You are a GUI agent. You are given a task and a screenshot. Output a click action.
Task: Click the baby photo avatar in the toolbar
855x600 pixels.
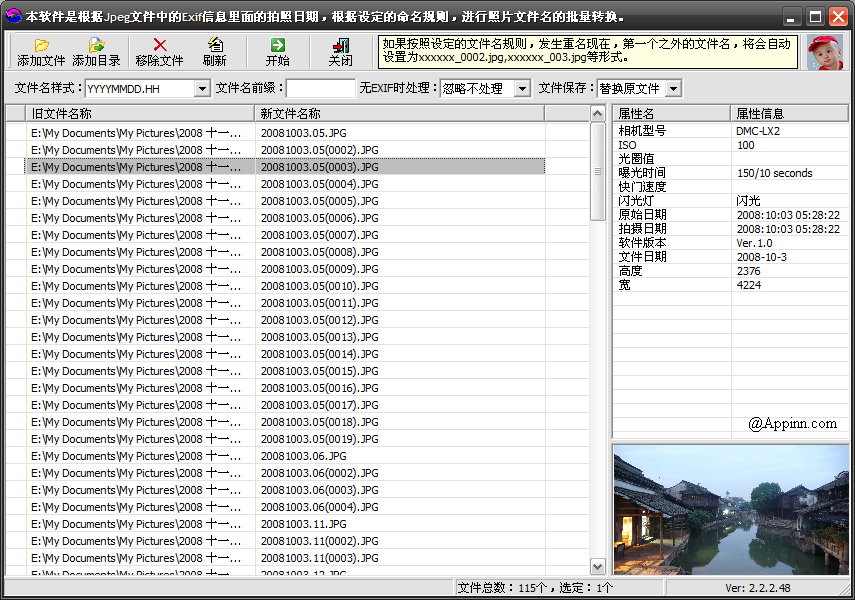click(x=824, y=52)
